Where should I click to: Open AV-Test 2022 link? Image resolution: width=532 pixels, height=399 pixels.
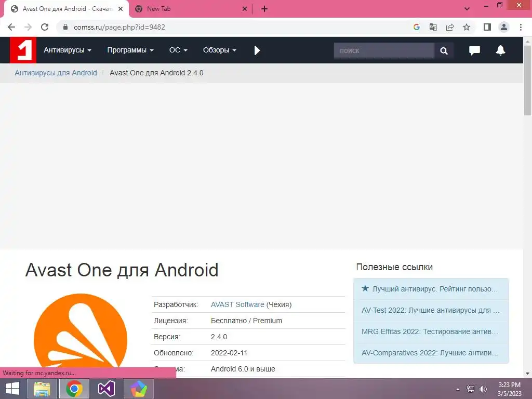431,310
